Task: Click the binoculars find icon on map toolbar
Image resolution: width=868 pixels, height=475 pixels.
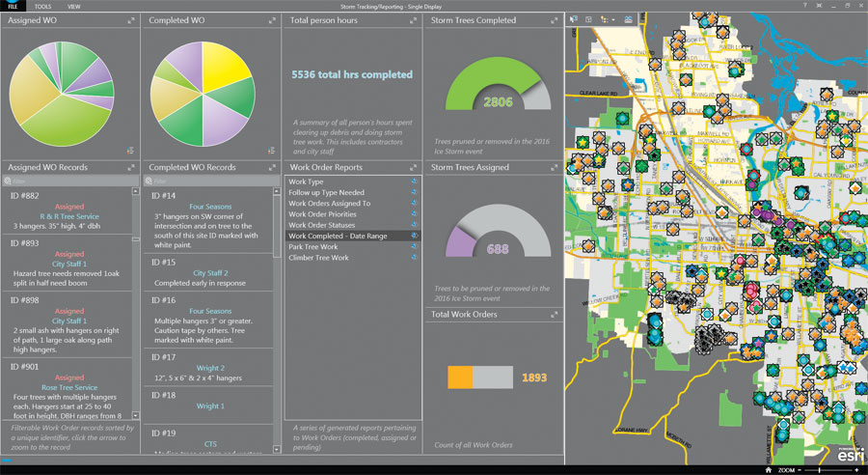Action: (629, 18)
